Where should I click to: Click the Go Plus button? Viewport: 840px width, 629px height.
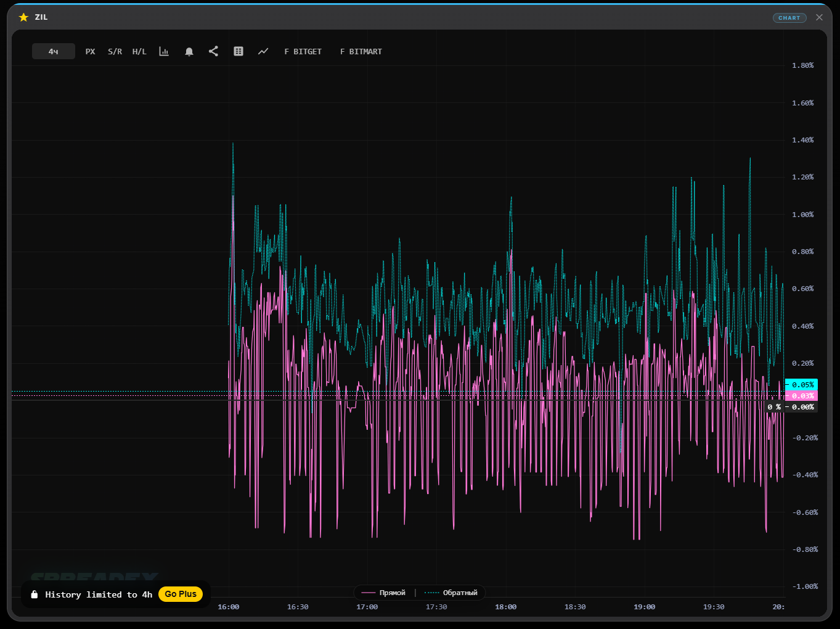tap(181, 594)
